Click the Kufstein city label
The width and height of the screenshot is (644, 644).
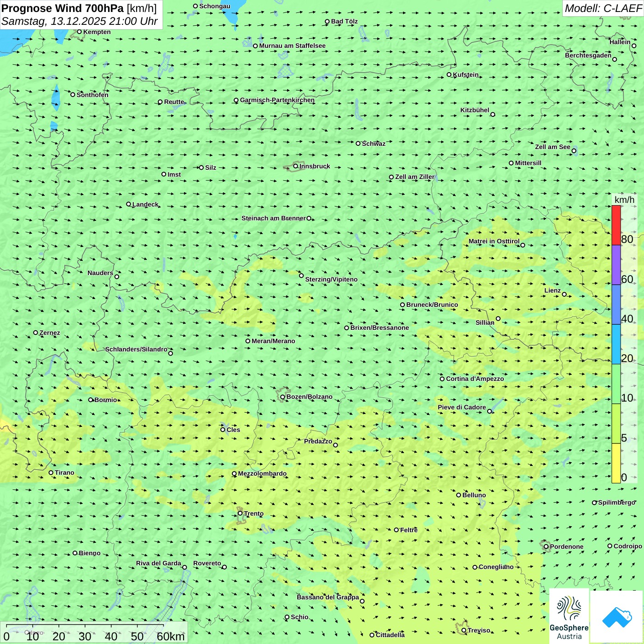point(466,75)
